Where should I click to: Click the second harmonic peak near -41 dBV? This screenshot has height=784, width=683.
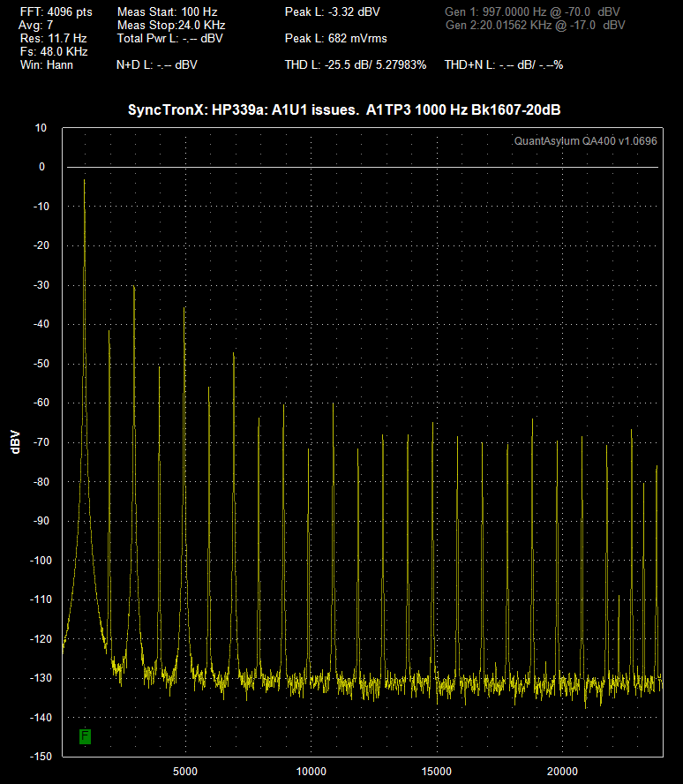click(x=109, y=331)
